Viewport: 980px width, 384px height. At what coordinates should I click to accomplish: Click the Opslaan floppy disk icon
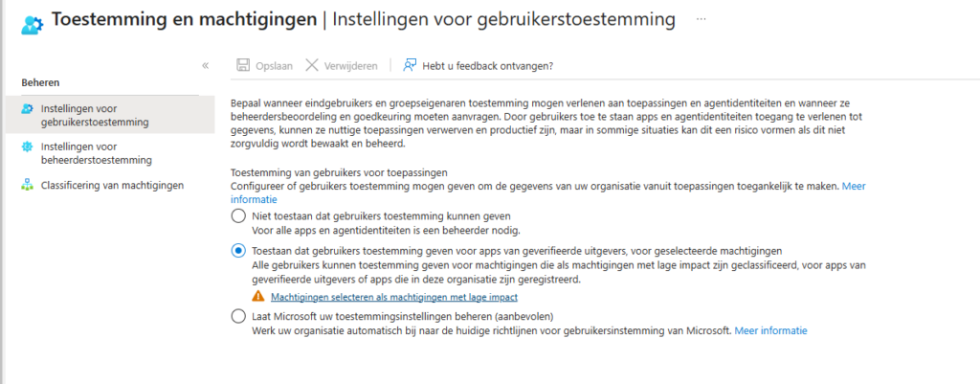243,65
